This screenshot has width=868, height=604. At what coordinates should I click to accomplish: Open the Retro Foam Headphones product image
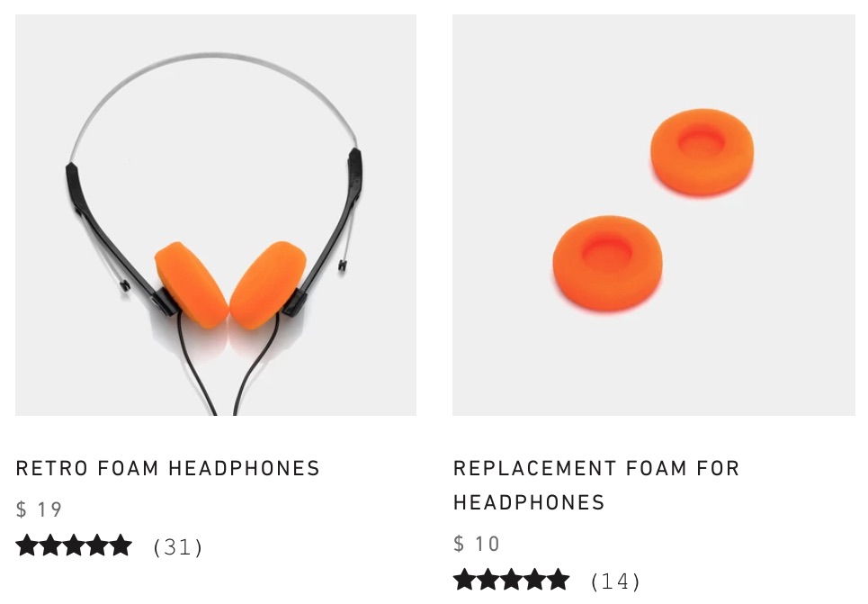216,215
